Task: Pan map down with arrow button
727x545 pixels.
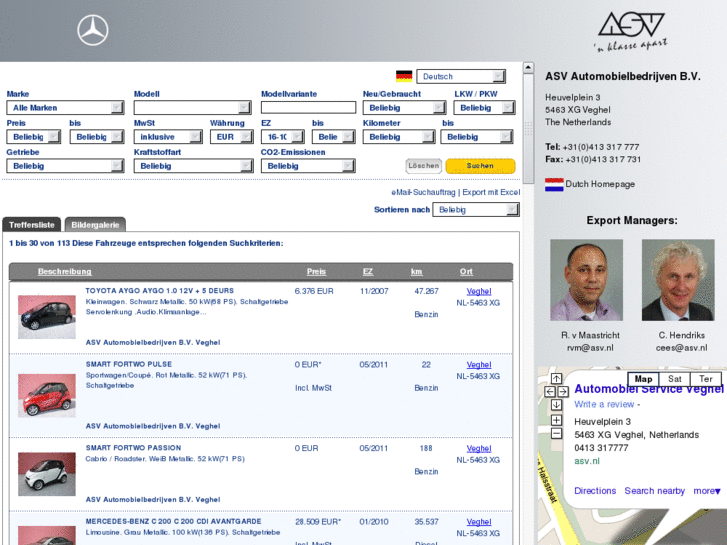Action: point(556,405)
